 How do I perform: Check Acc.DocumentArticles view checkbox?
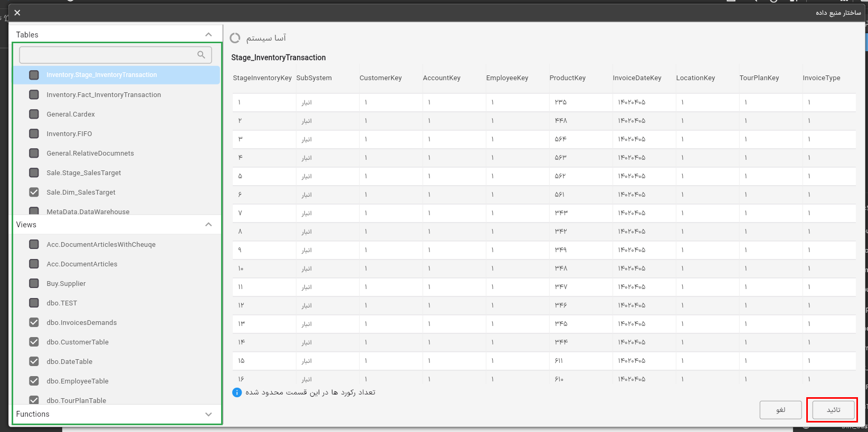(34, 264)
